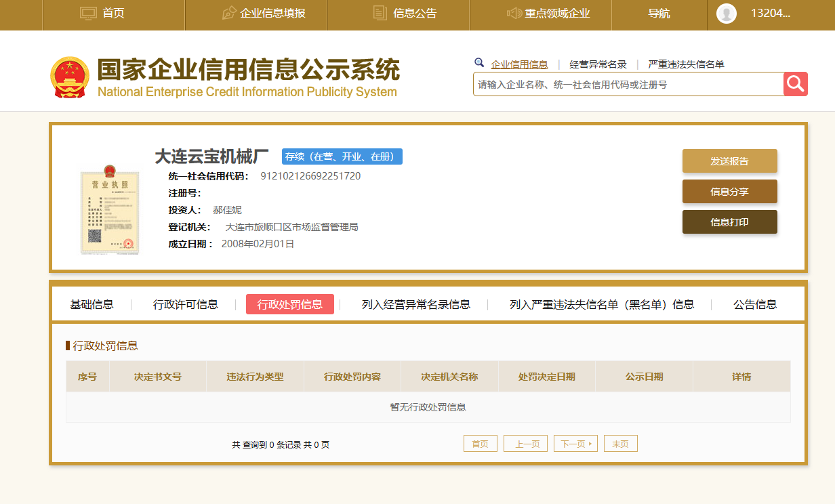Select the 公告信息 tab

pyautogui.click(x=755, y=304)
